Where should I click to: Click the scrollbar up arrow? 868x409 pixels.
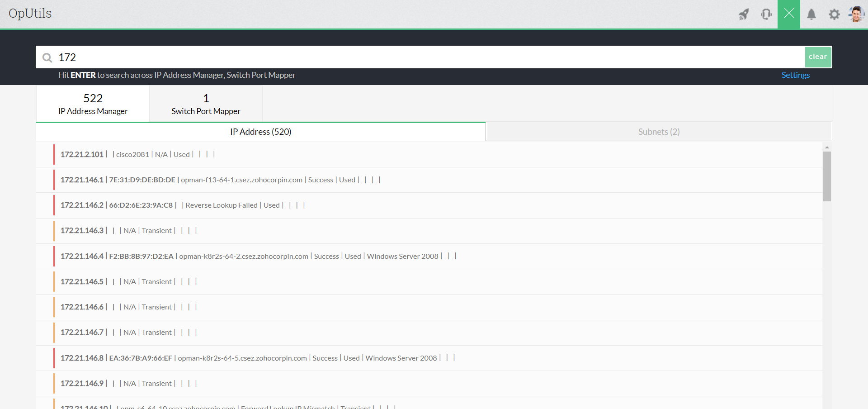[x=827, y=147]
